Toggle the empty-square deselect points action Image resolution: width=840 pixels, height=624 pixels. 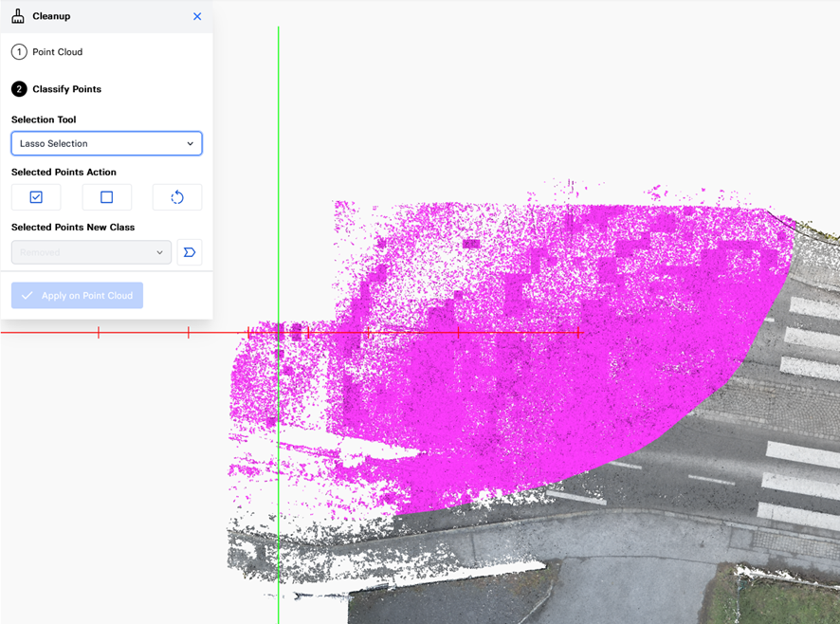[106, 197]
